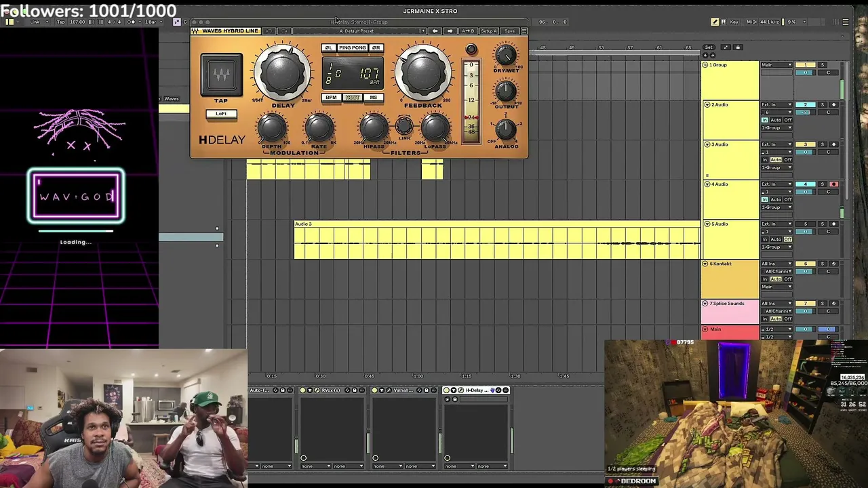
Task: Click the A→B compare button
Action: click(467, 31)
